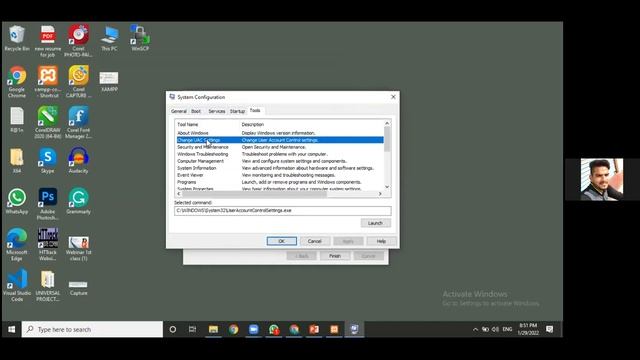The image size is (640, 360).
Task: Select the 'Windows Troubleshooting' tool row
Action: (x=280, y=154)
